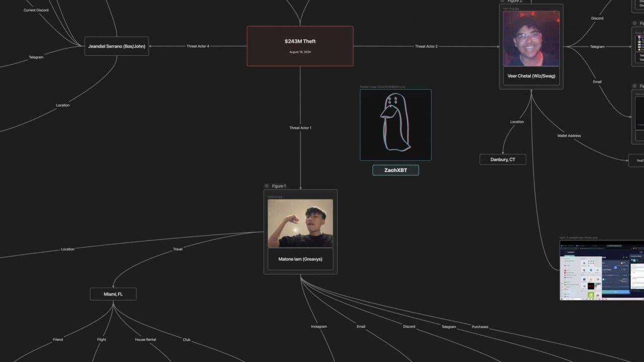Click the Veer Chetal (Wiz/Swag) name box
The height and width of the screenshot is (362, 644).
tap(531, 76)
